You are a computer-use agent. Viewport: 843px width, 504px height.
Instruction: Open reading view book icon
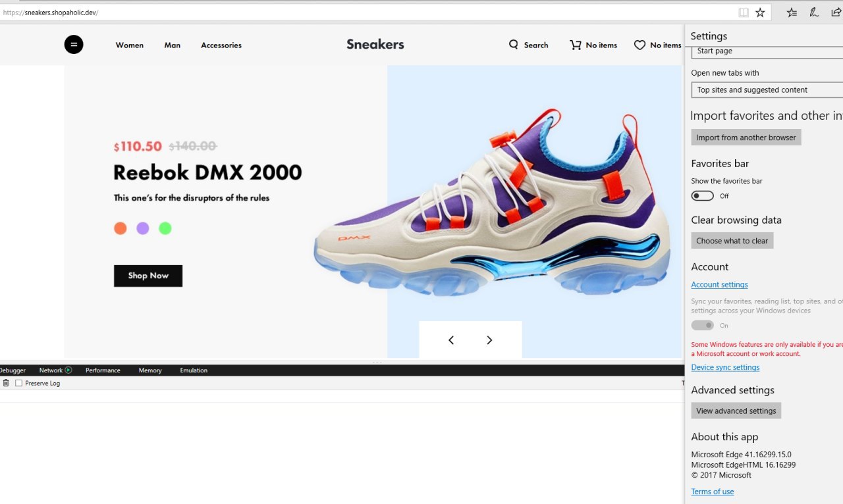pos(743,13)
